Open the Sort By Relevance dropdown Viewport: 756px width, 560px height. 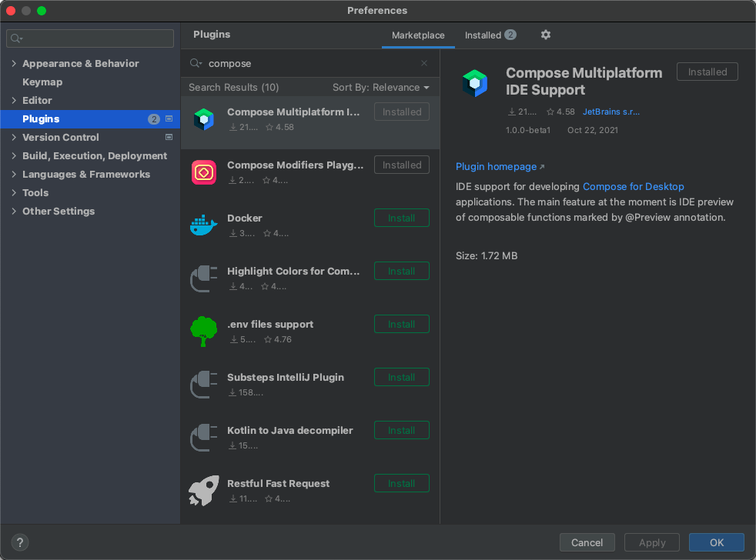tap(381, 88)
